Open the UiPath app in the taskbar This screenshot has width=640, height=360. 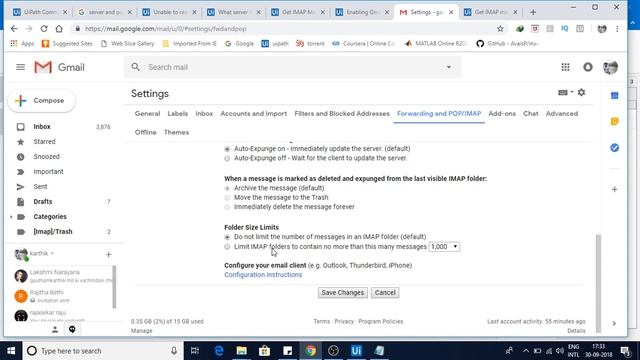pyautogui.click(x=356, y=351)
